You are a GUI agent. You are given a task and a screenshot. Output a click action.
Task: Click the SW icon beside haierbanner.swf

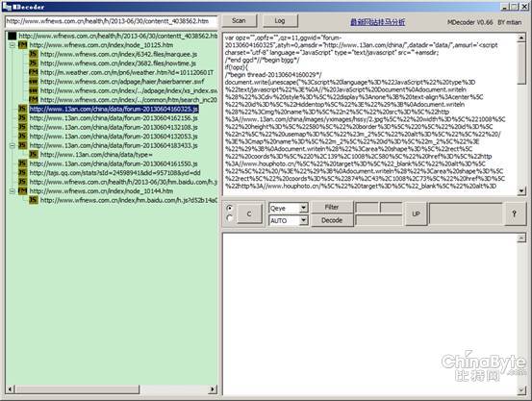[x=34, y=82]
